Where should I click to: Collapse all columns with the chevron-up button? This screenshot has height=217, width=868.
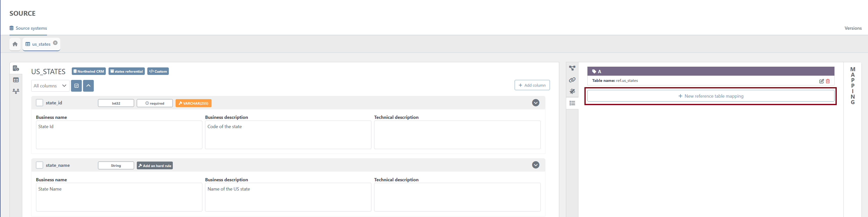(x=88, y=86)
